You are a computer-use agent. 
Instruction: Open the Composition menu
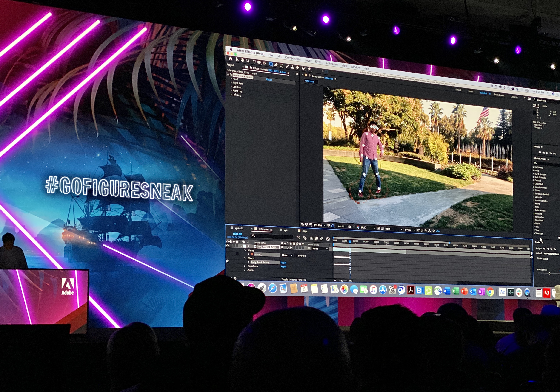(293, 59)
